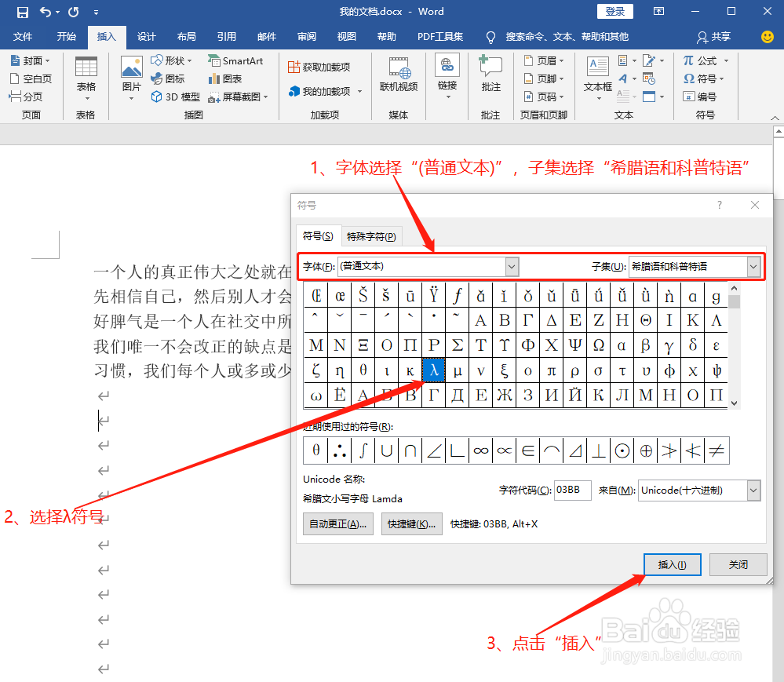The image size is (784, 682).
Task: Click AutoCorrect (自动更正) button
Action: click(x=338, y=524)
